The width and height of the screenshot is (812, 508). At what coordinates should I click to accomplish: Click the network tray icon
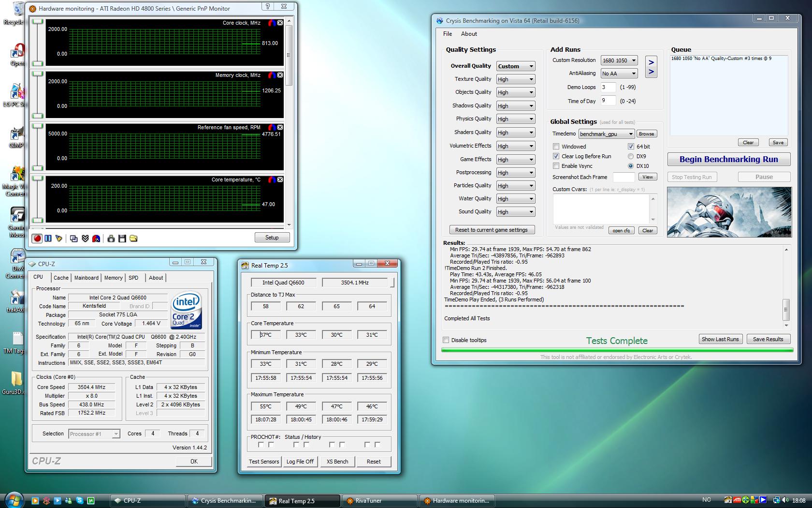[776, 500]
